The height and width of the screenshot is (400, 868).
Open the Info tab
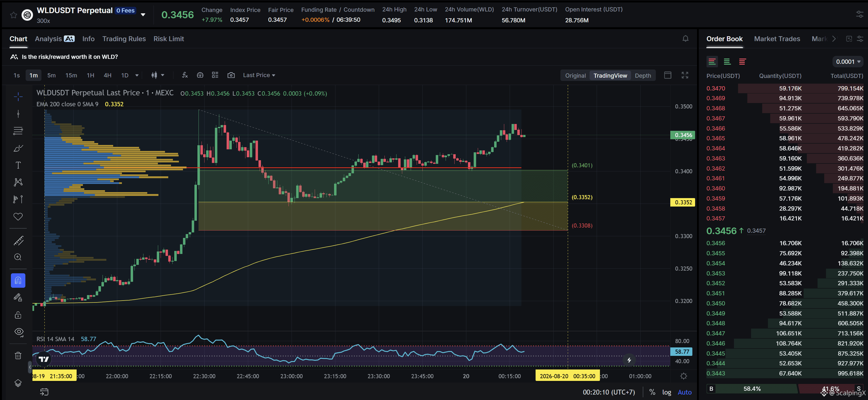pos(89,39)
